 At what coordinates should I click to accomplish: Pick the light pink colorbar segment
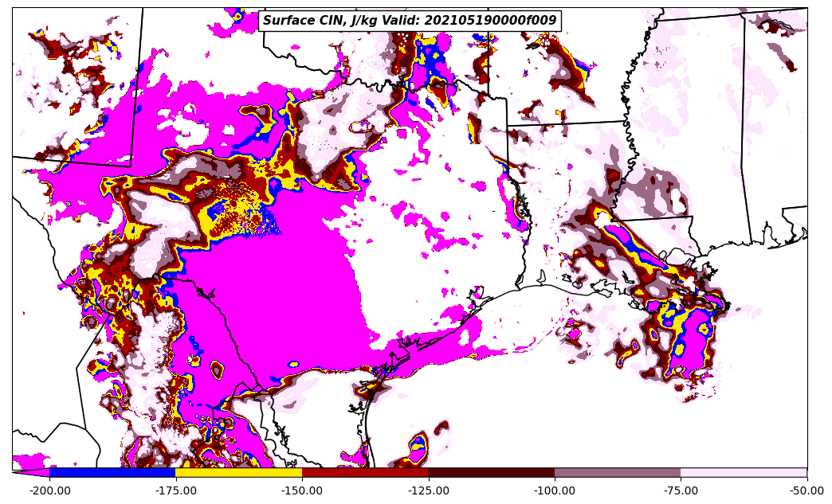coord(744,472)
